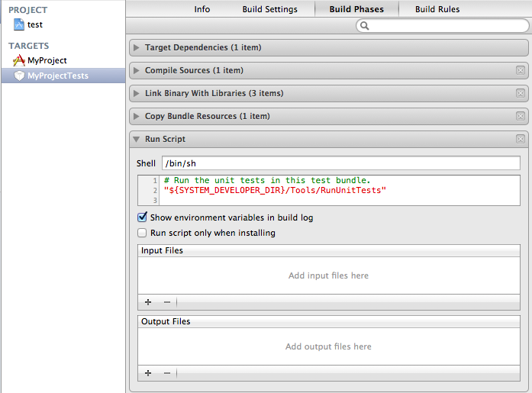Delete the Copy Bundle Resources phase
532x393 pixels.
[521, 116]
